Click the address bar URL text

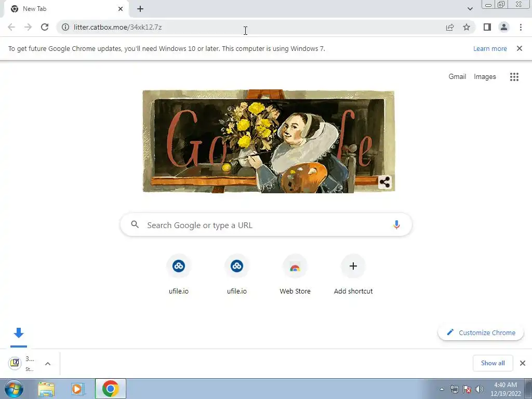[117, 27]
